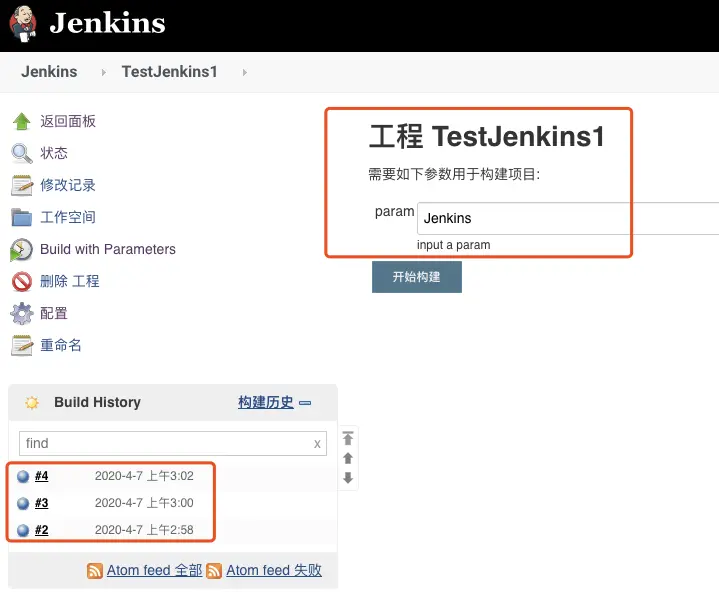Click the RSS icon for Atom feed 失败
The width and height of the screenshot is (719, 596).
(214, 571)
